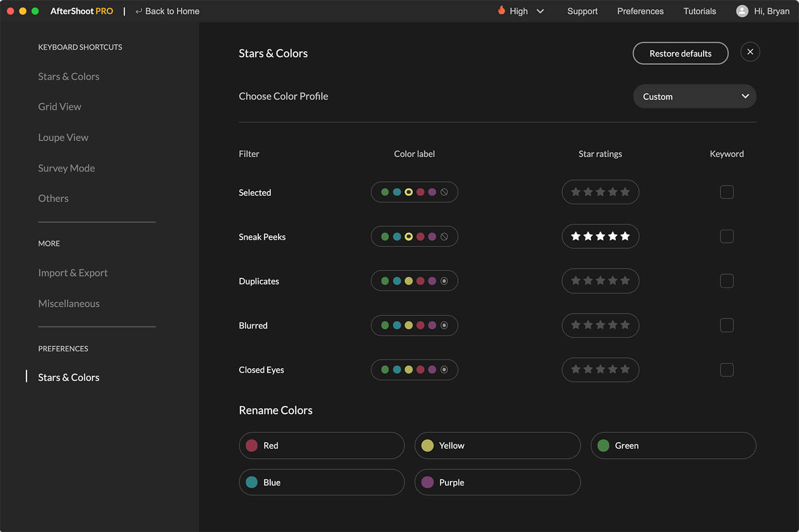The height and width of the screenshot is (532, 799).
Task: Click the back arrow icon for Back to Home
Action: [x=138, y=11]
